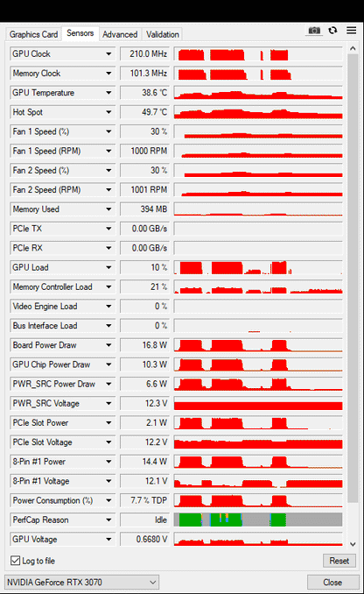Click the PWR_SRC Voltage history graph
The width and height of the screenshot is (364, 594).
[x=258, y=403]
